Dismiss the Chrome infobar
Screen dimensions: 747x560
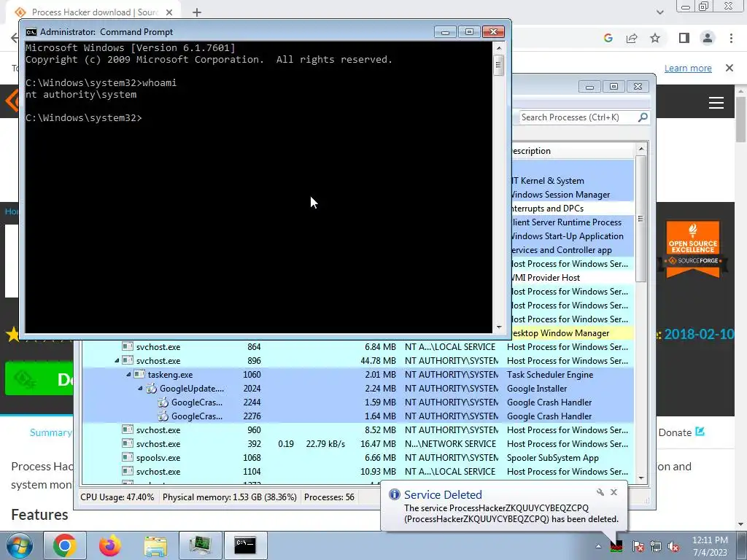click(729, 68)
